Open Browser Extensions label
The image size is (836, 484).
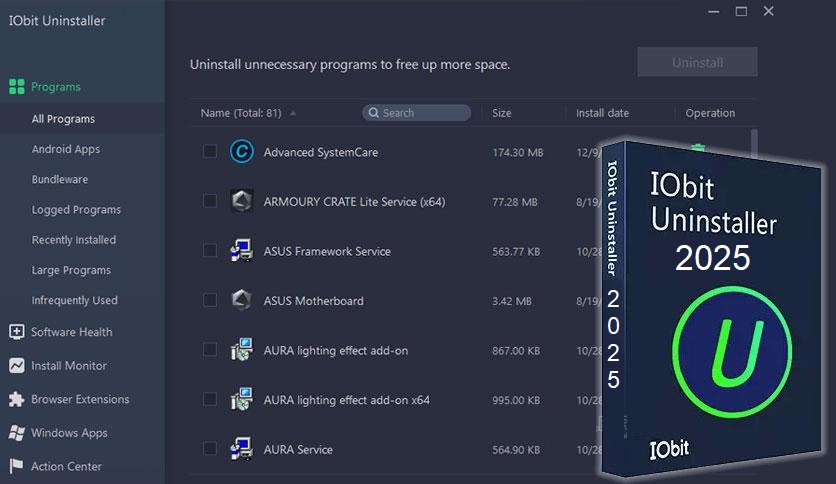click(x=80, y=399)
